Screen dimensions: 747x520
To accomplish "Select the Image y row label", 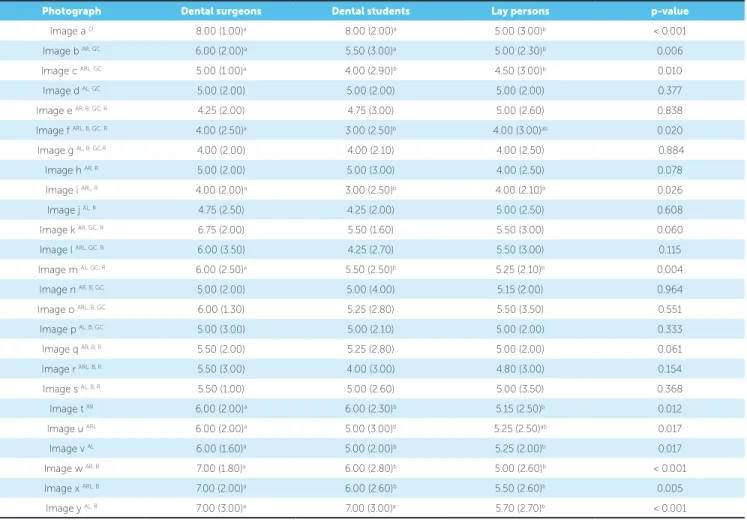I will 71,508.
